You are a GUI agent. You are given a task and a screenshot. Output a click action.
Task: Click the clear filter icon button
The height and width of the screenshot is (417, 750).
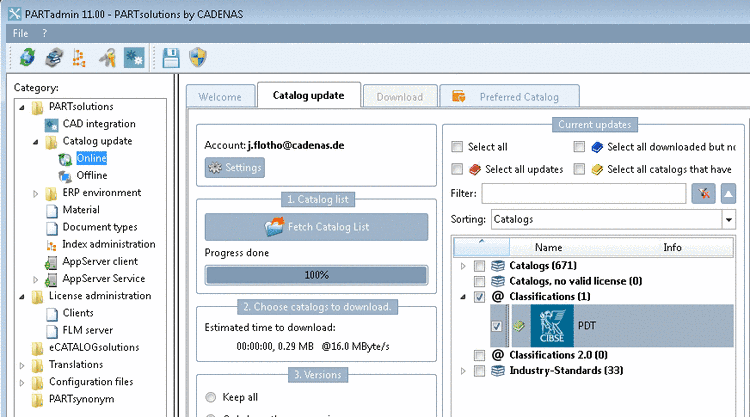703,194
